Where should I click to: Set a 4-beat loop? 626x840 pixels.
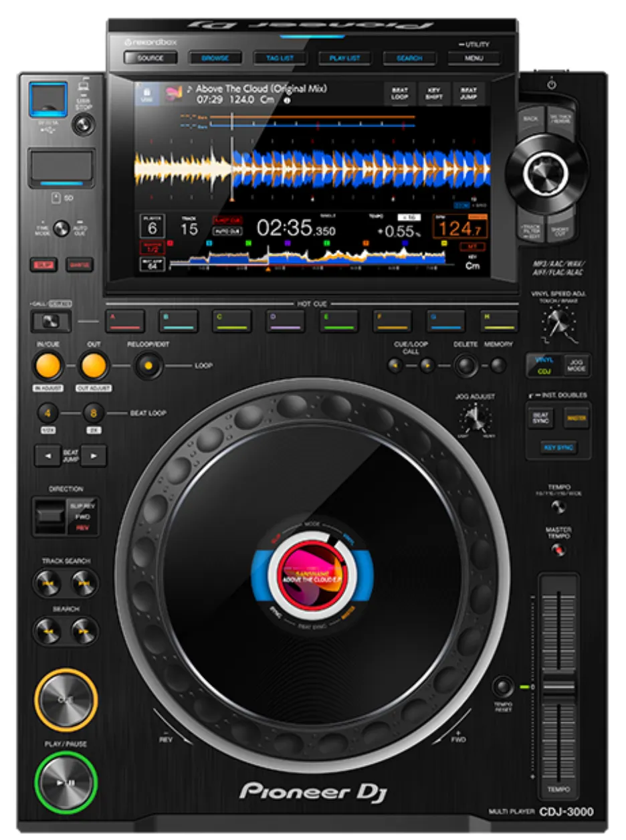point(48,413)
